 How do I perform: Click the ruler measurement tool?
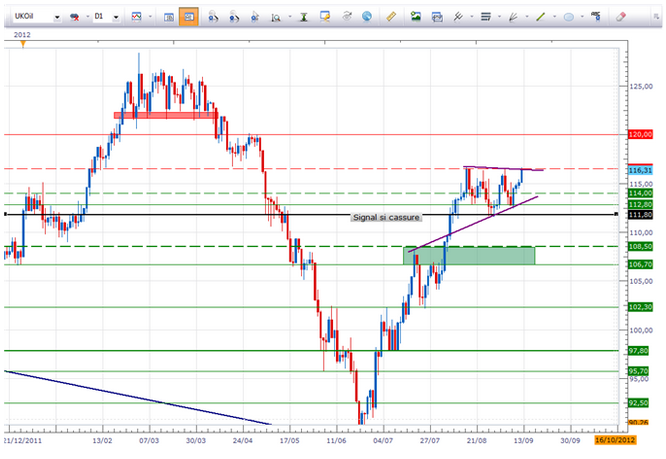coord(390,17)
